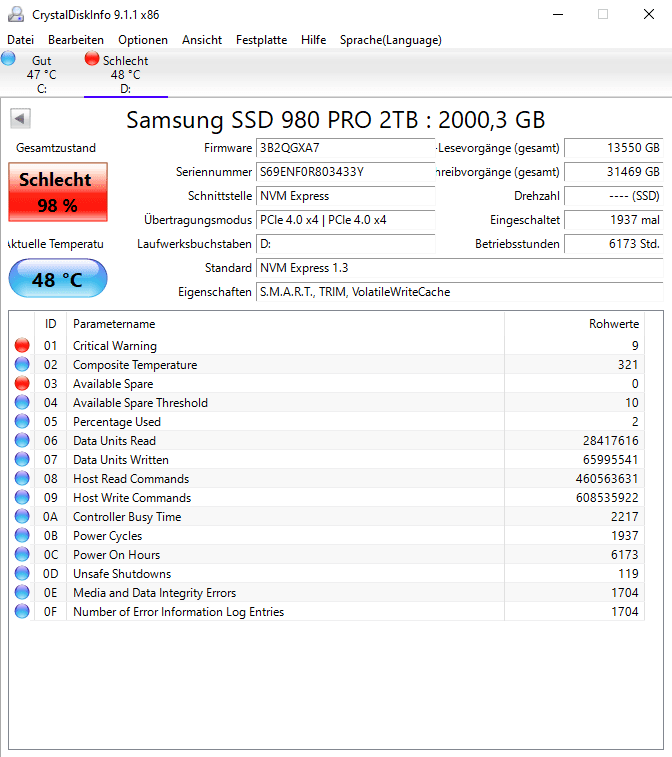Click the red indicator next to Critical Warning

[x=22, y=345]
